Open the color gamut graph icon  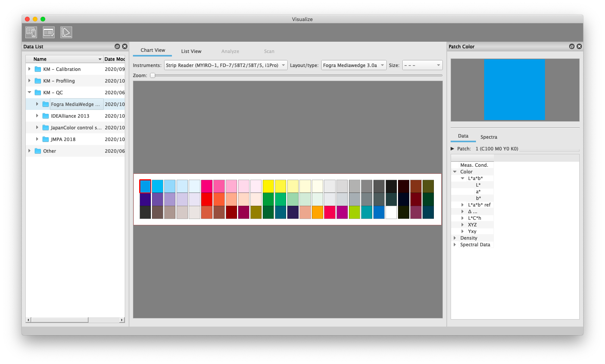(x=66, y=32)
